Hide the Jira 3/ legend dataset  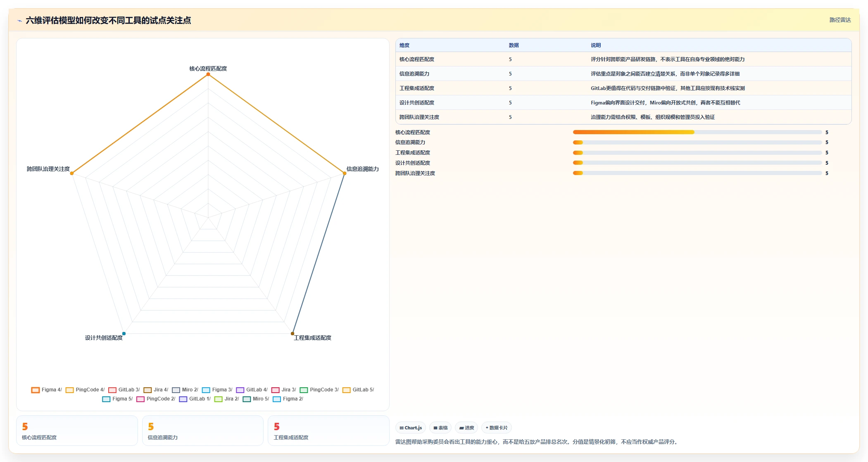[x=284, y=390]
